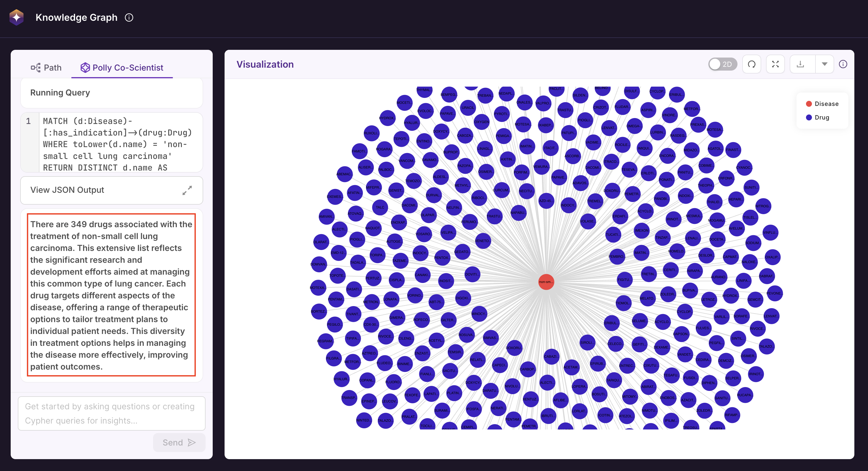This screenshot has height=471, width=868.
Task: Select the PEMBRO drug node
Action: (616, 256)
